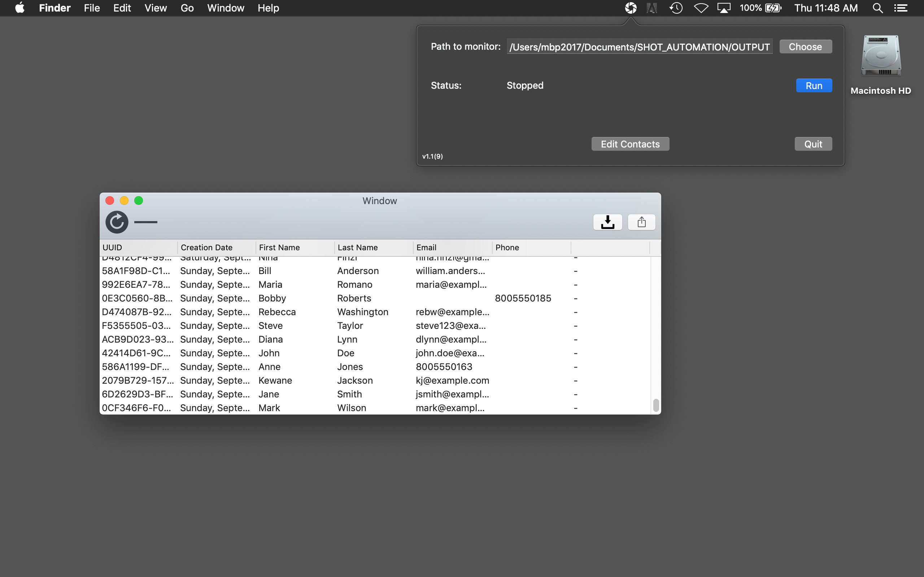The image size is (924, 577).
Task: Click the circular refresh icon
Action: point(117,222)
